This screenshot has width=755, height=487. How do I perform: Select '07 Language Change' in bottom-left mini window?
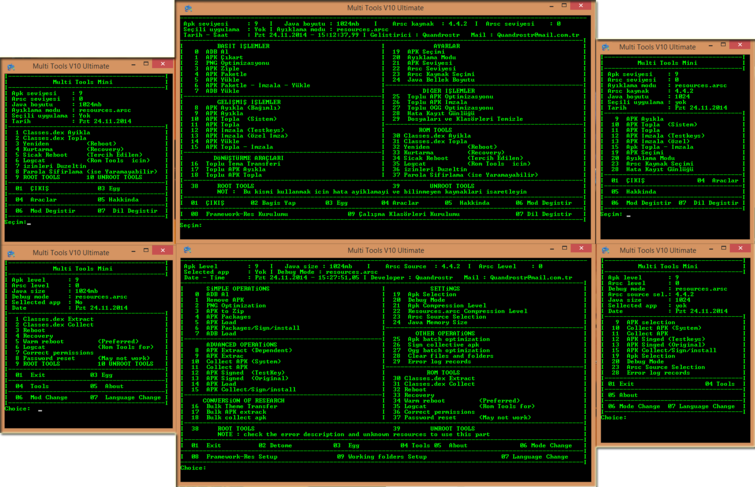point(125,398)
